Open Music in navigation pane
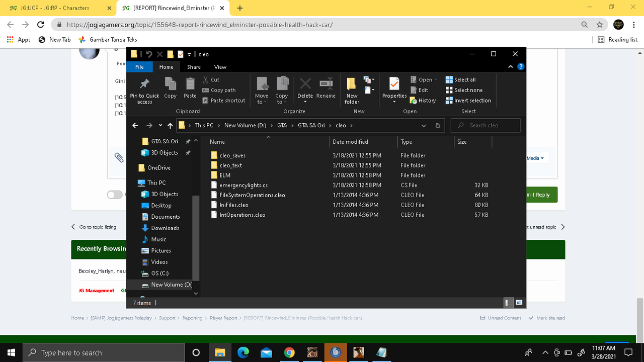This screenshot has width=644, height=362. point(158,239)
